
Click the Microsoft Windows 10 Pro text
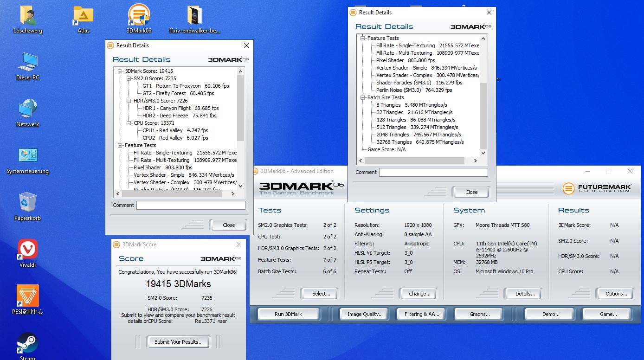pyautogui.click(x=504, y=271)
